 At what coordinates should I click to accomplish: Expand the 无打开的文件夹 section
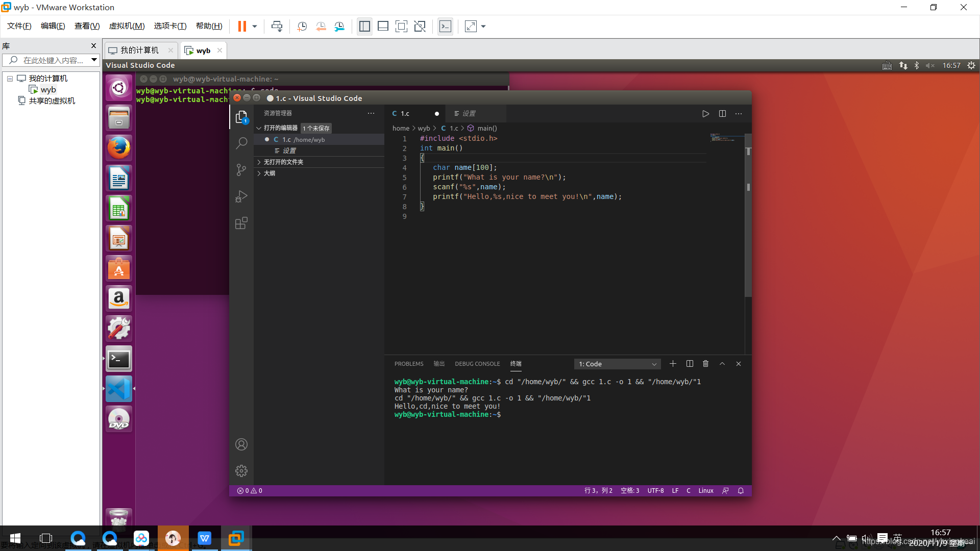point(283,162)
